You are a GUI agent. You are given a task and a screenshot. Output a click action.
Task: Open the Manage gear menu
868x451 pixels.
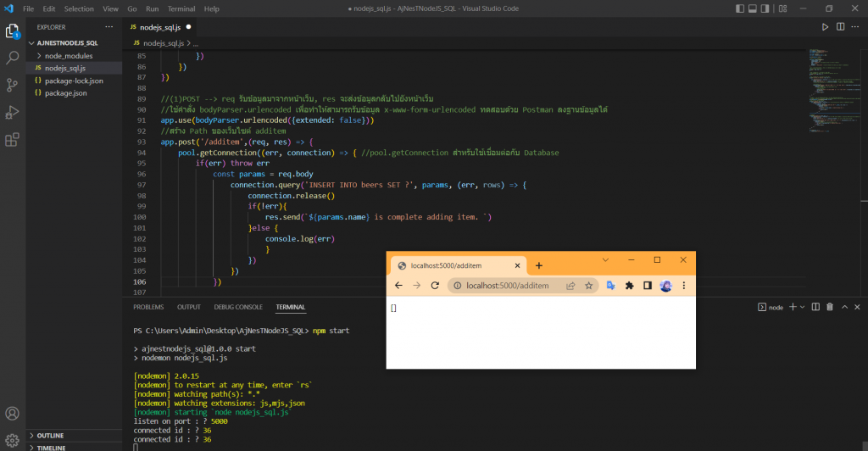tap(12, 441)
